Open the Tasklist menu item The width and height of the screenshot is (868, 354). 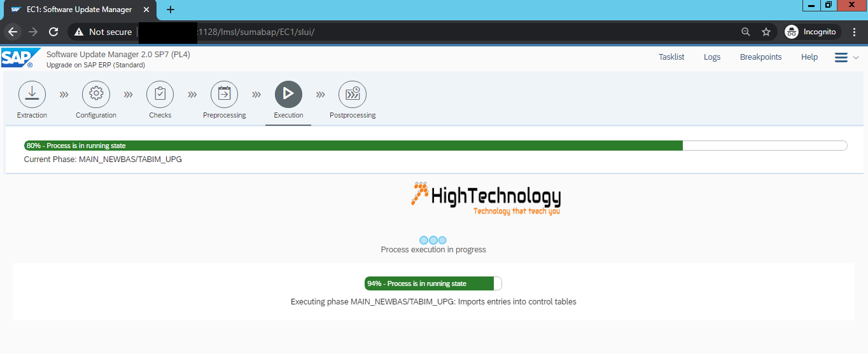pos(671,57)
